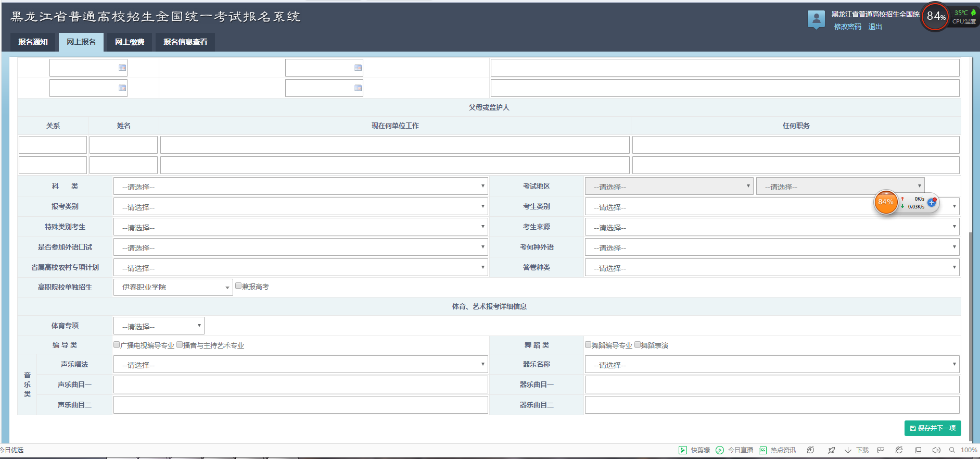Viewport: 980px width, 459px height.
Task: Tick the 广播电视编导专业 checkbox
Action: point(117,345)
